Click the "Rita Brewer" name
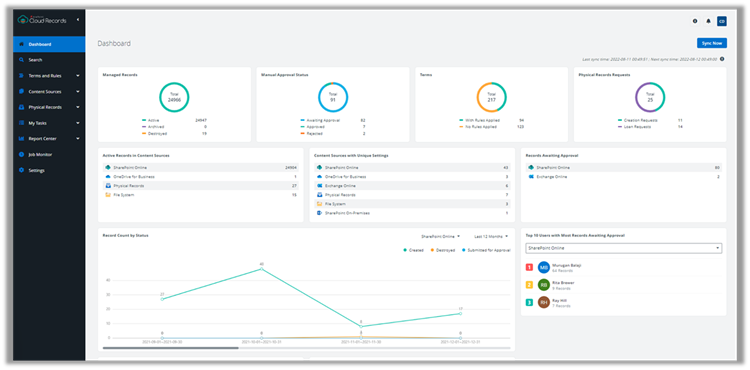Screen dimensions: 750x370 [563, 283]
